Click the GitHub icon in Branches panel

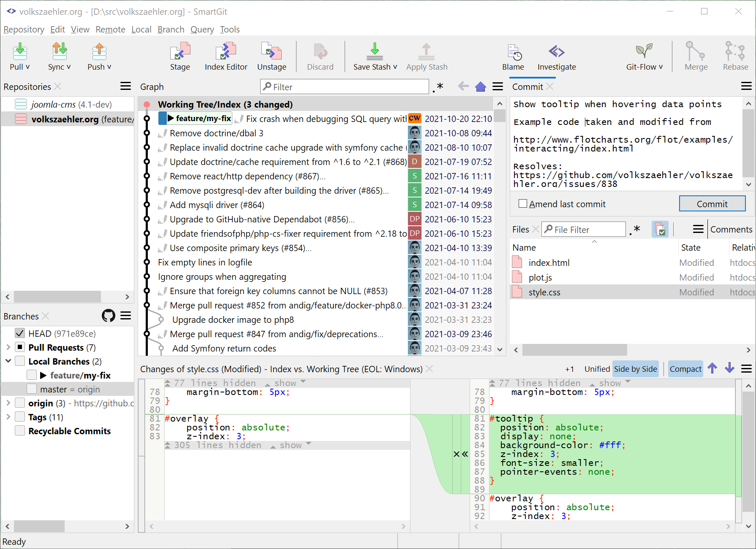point(109,316)
